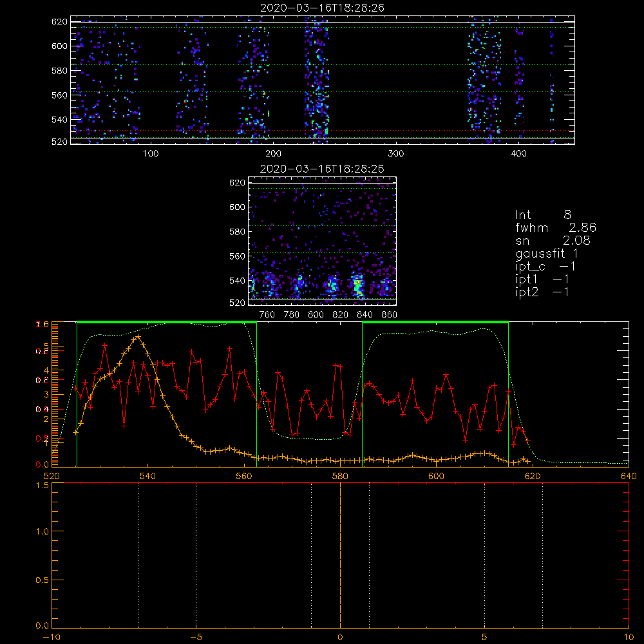Viewport: 644px width, 644px height.
Task: Click the dotted vertical line at -7 in bottom plot
Action: (x=138, y=555)
